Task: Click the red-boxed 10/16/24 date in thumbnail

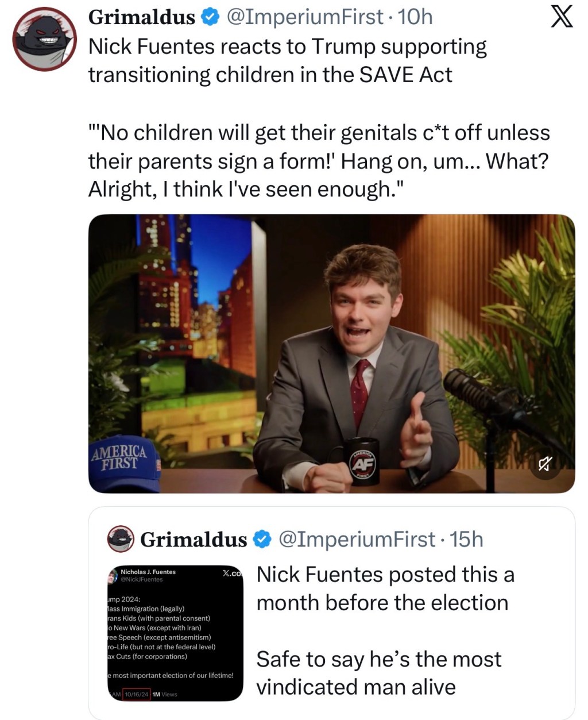Action: click(x=137, y=694)
